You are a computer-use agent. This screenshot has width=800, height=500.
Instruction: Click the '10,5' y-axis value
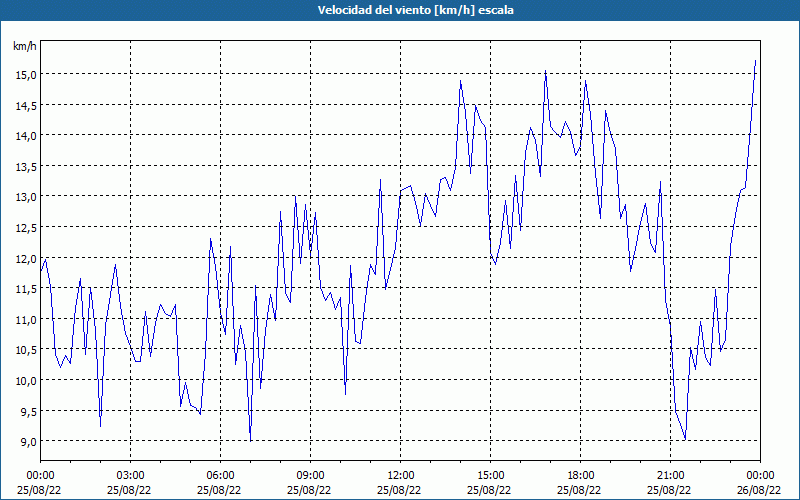[x=26, y=350]
